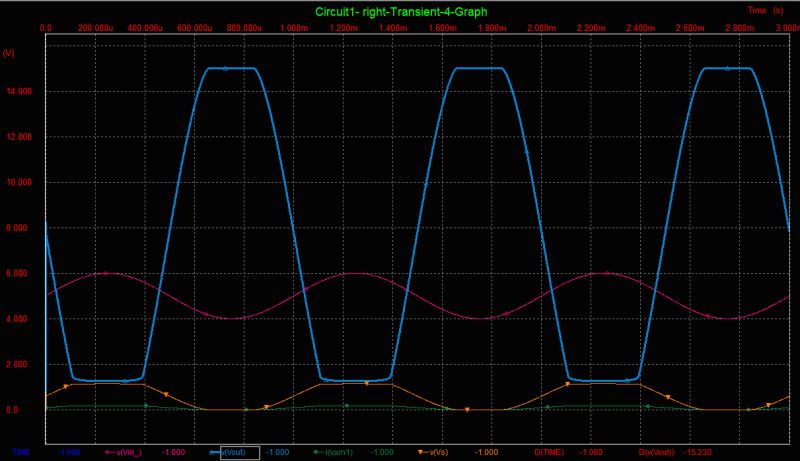Click the 1.200m time axis tick label
Viewport: 800px width, 461px height.
click(343, 28)
